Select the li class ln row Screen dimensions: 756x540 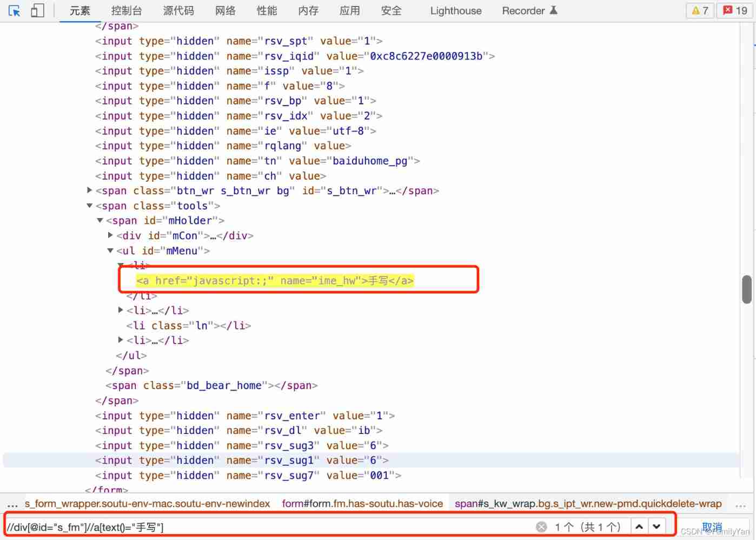[x=189, y=325]
